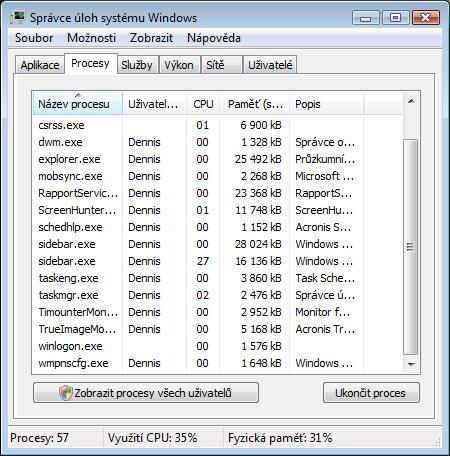Select the explorer.exe process row
The image size is (450, 456).
click(x=217, y=159)
